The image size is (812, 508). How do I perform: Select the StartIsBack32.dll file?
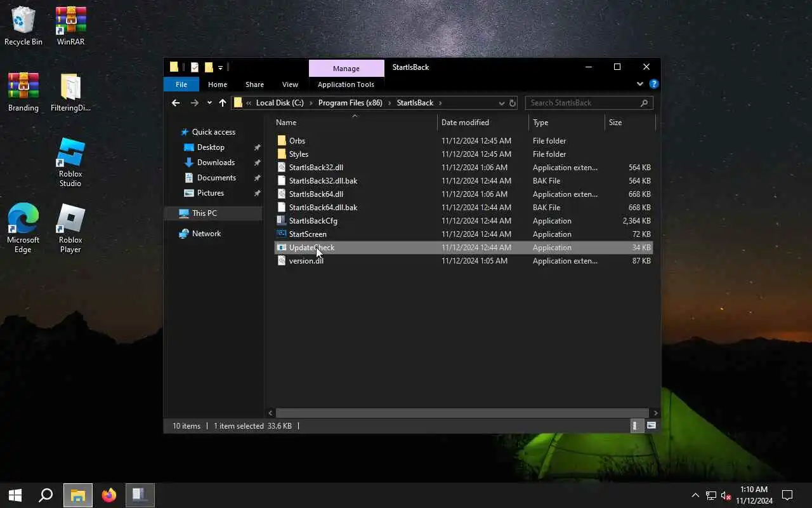coord(464,168)
